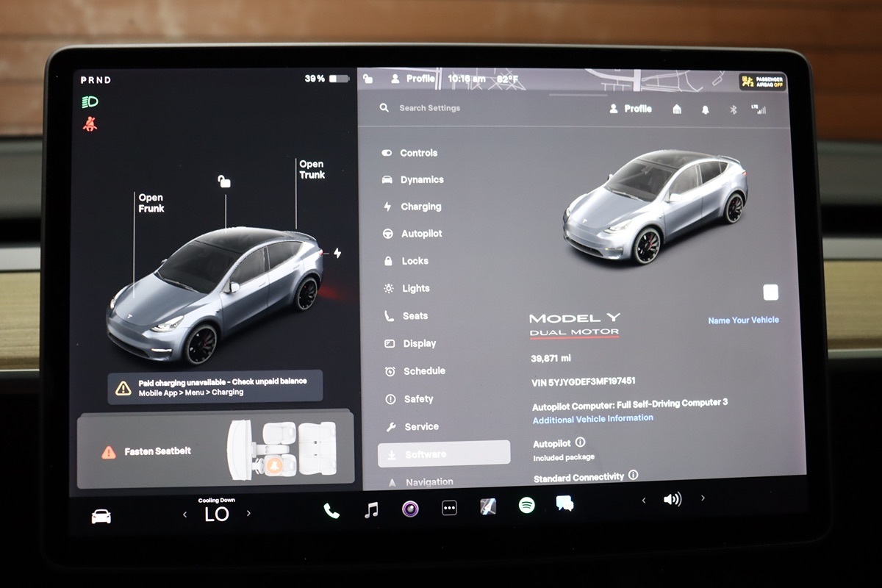Open Additional Vehicle Information link

point(592,418)
